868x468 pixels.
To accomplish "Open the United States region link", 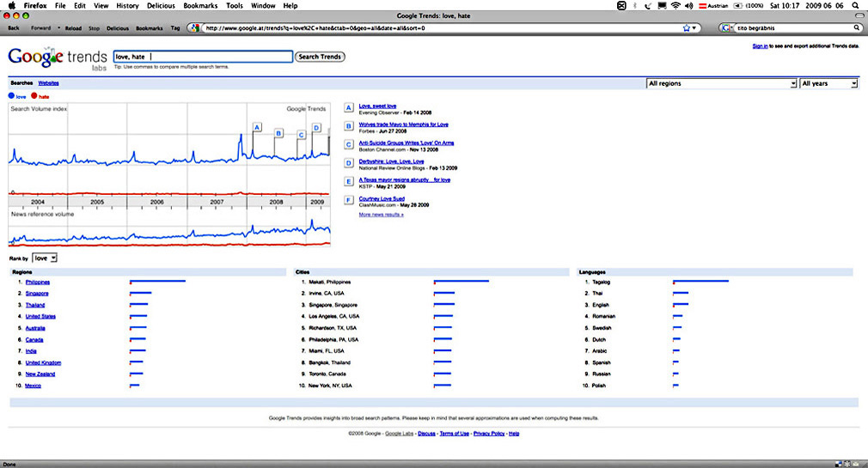I will tap(40, 316).
